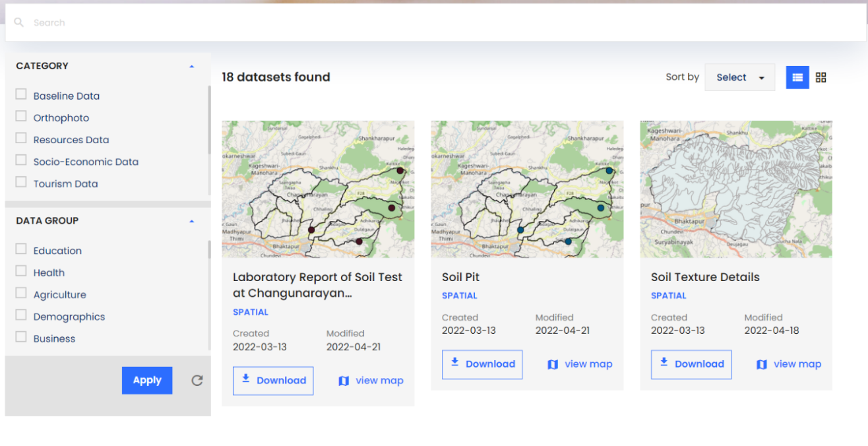Image resolution: width=868 pixels, height=446 pixels.
Task: Collapse the Category filter section
Action: 192,66
